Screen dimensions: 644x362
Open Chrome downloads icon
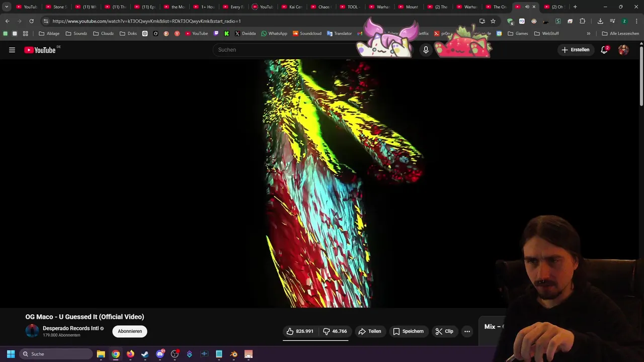tap(600, 21)
